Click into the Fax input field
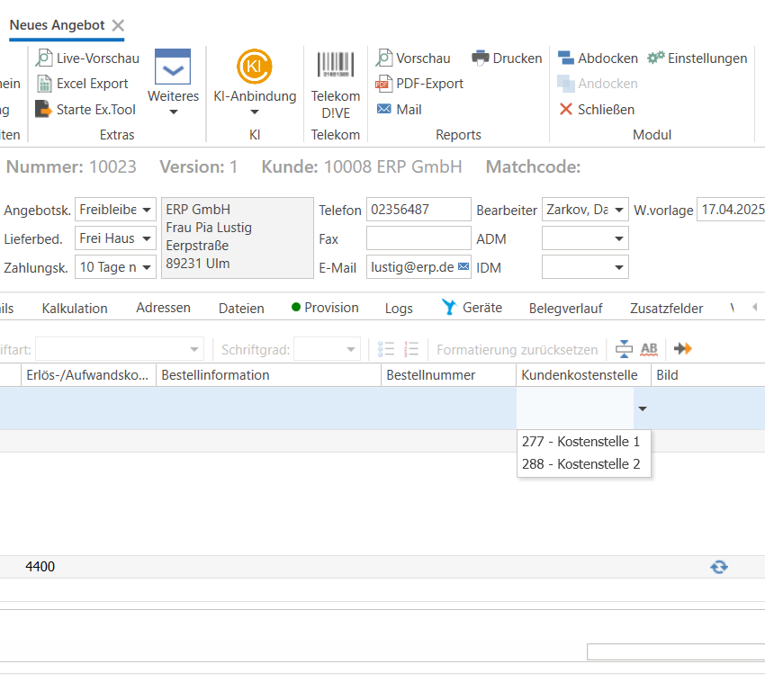The image size is (765, 700). (x=418, y=238)
